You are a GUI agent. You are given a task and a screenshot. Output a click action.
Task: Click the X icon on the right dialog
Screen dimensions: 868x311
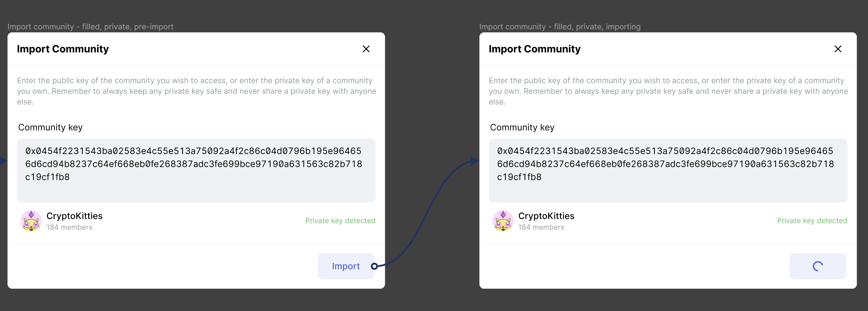coord(838,49)
